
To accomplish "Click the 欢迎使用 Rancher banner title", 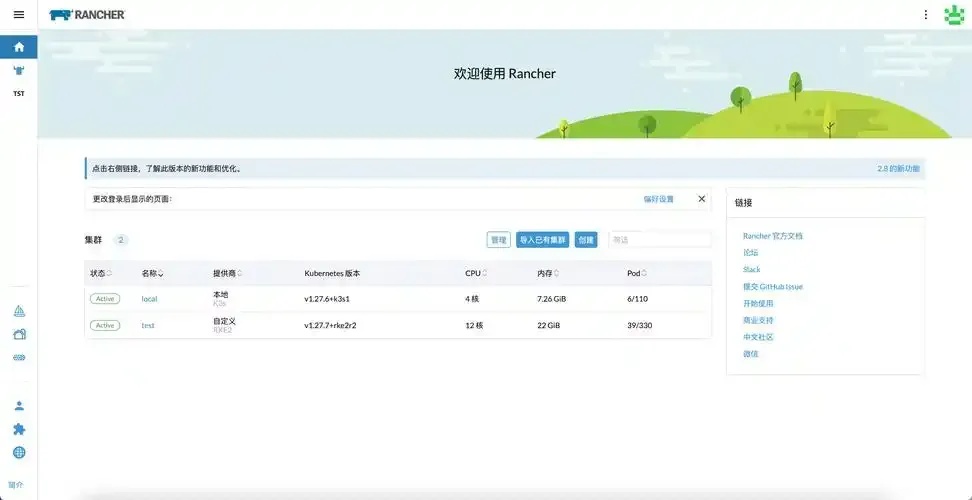I will [505, 74].
